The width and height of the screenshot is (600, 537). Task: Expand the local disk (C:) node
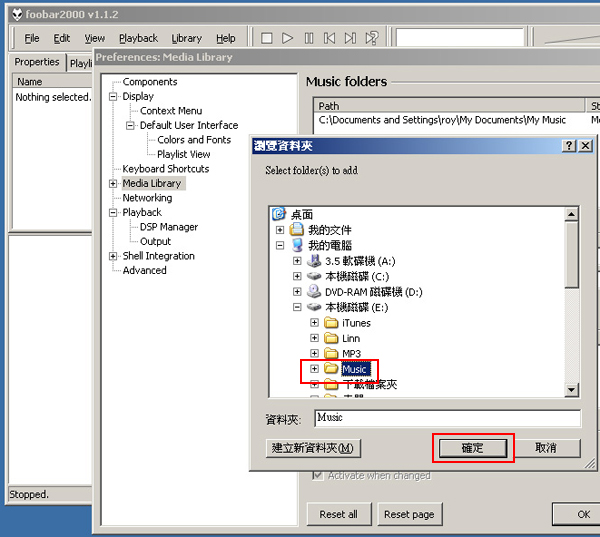(297, 276)
